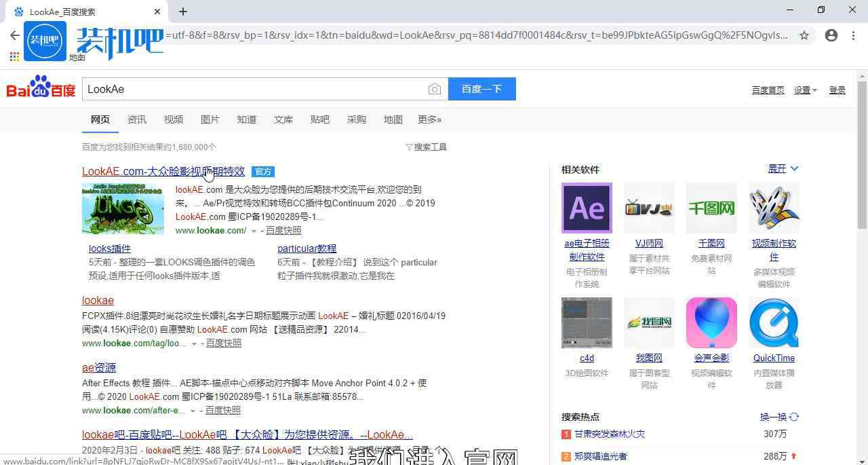Click the 千图网 logo thumbnail
868x465 pixels.
pyautogui.click(x=711, y=208)
